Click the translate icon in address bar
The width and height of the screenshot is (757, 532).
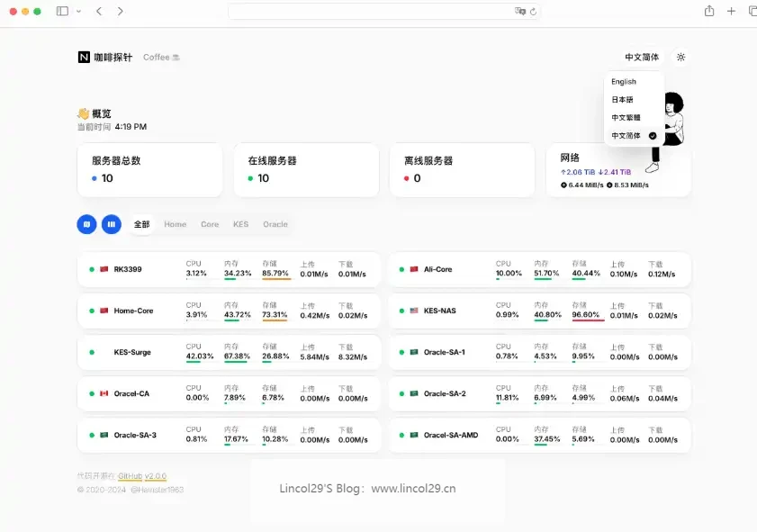[519, 12]
